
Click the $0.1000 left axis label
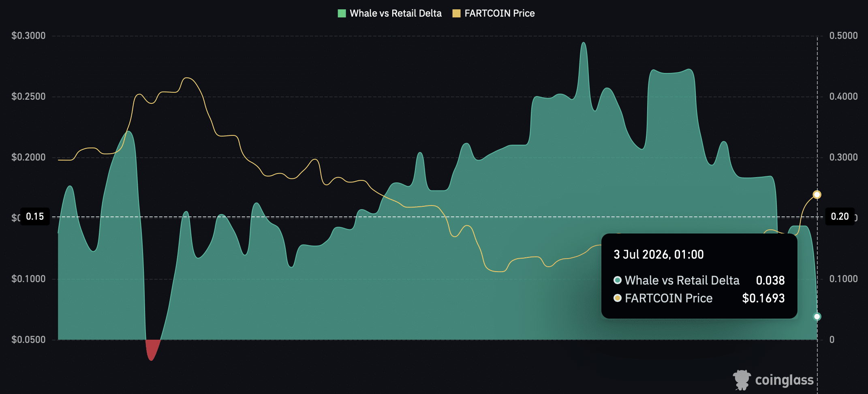click(x=28, y=279)
